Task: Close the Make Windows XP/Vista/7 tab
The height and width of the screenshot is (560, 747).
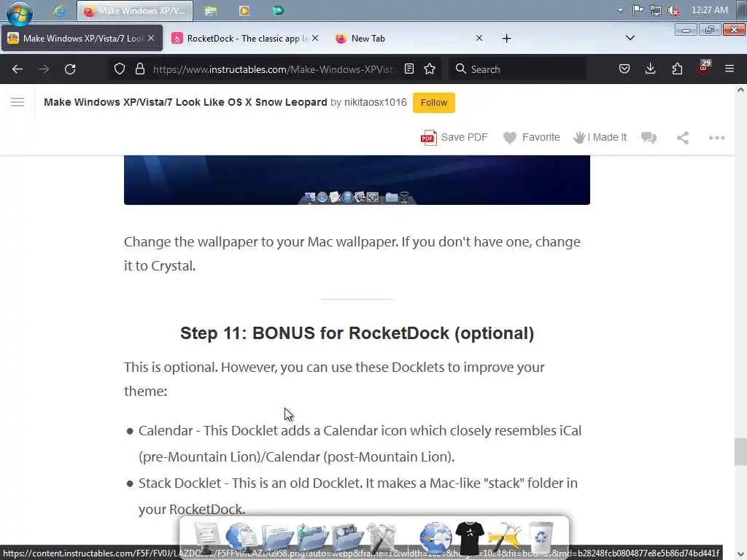Action: [151, 38]
